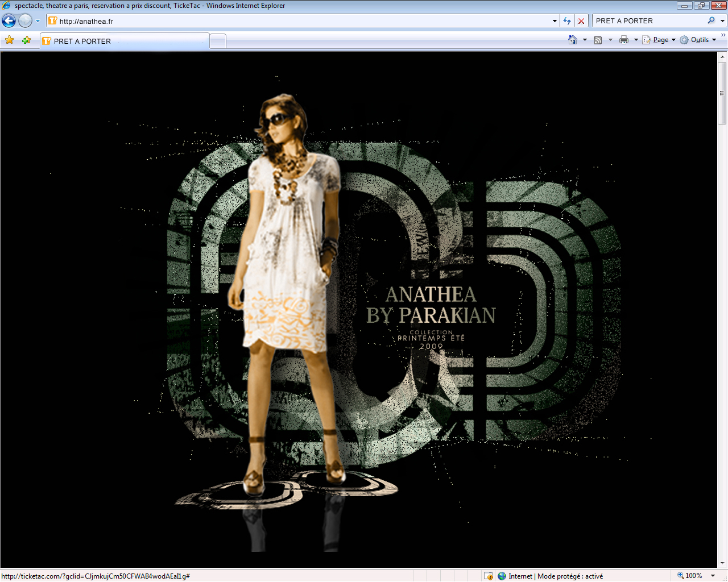The width and height of the screenshot is (728, 582).
Task: Click the magnifier search icon
Action: point(711,20)
